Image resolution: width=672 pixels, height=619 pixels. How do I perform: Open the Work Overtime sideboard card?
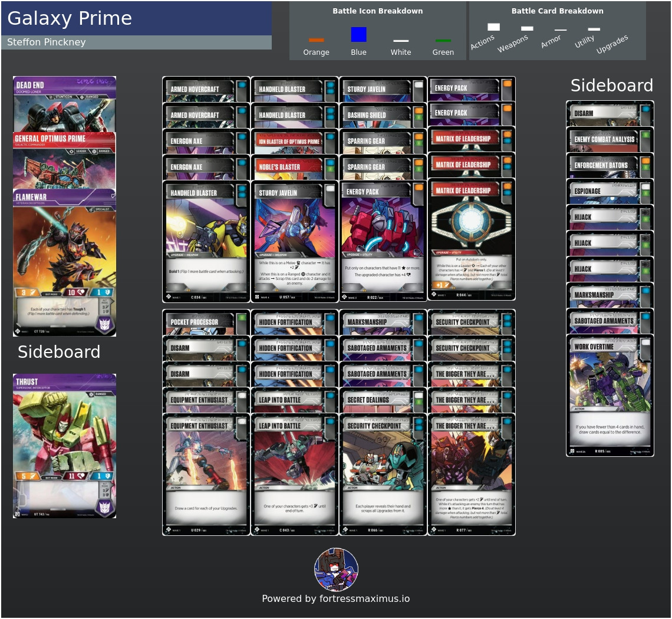[610, 395]
